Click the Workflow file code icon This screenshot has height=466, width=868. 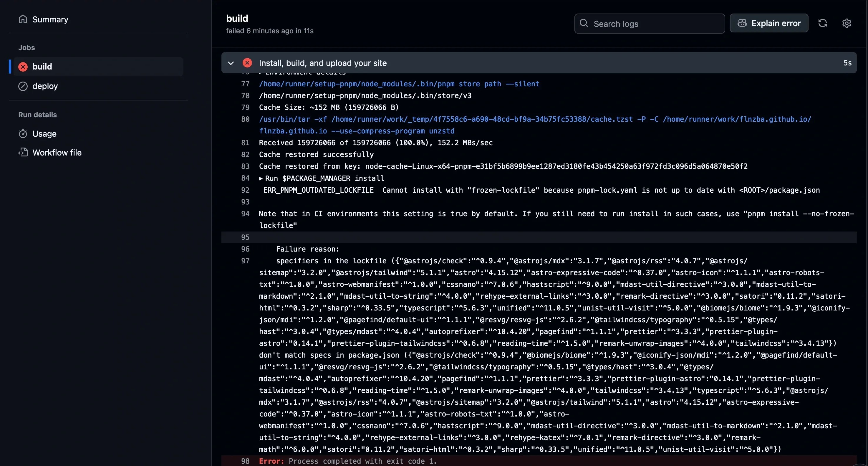coord(23,152)
